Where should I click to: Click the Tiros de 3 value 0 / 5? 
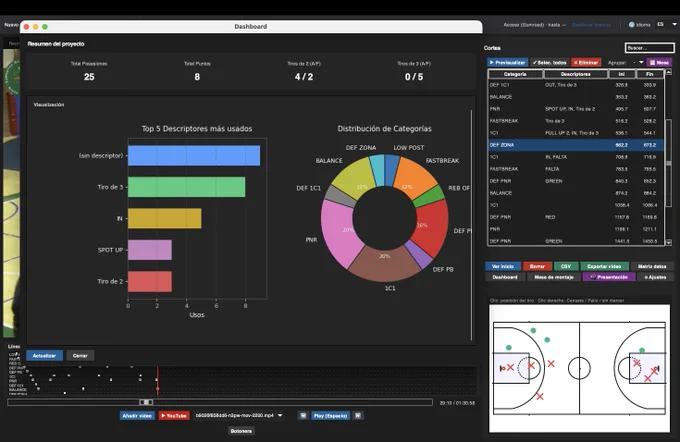pos(414,77)
